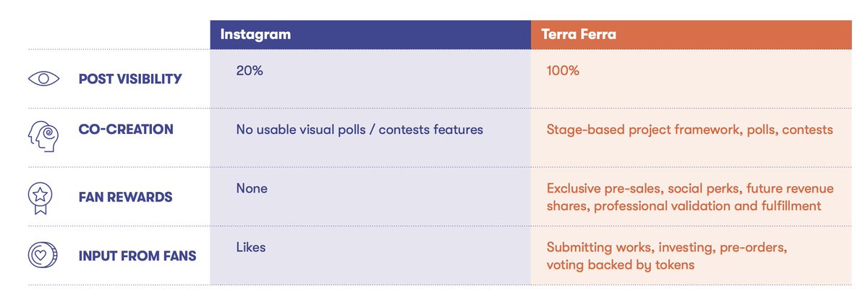Click Instagram's 20% visibility value
This screenshot has height=302, width=868.
[x=249, y=71]
